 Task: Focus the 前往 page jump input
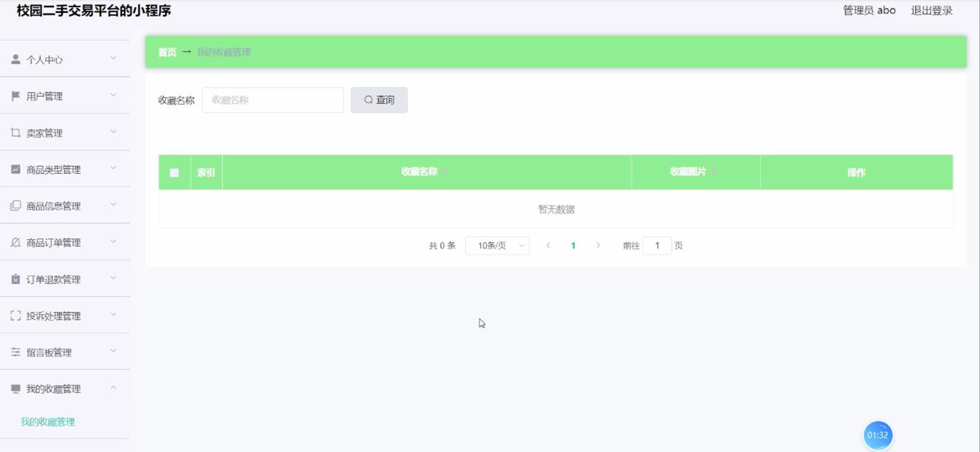(x=657, y=246)
